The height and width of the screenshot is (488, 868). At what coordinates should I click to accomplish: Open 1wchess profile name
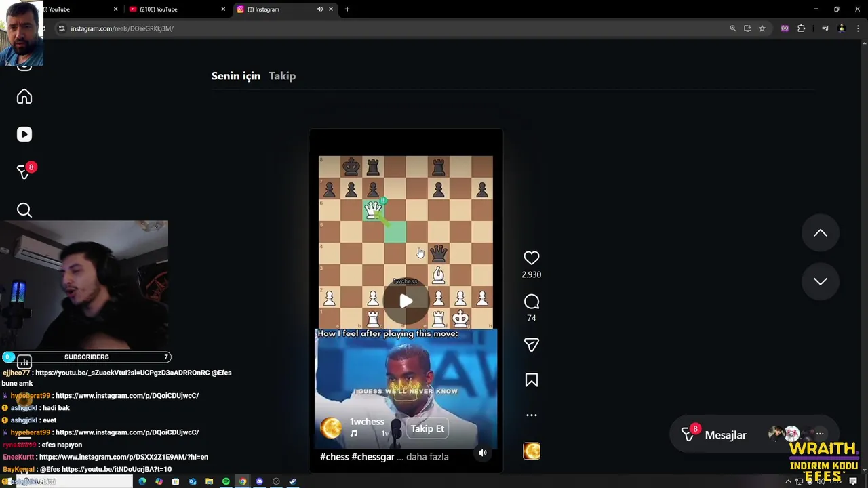(x=367, y=422)
